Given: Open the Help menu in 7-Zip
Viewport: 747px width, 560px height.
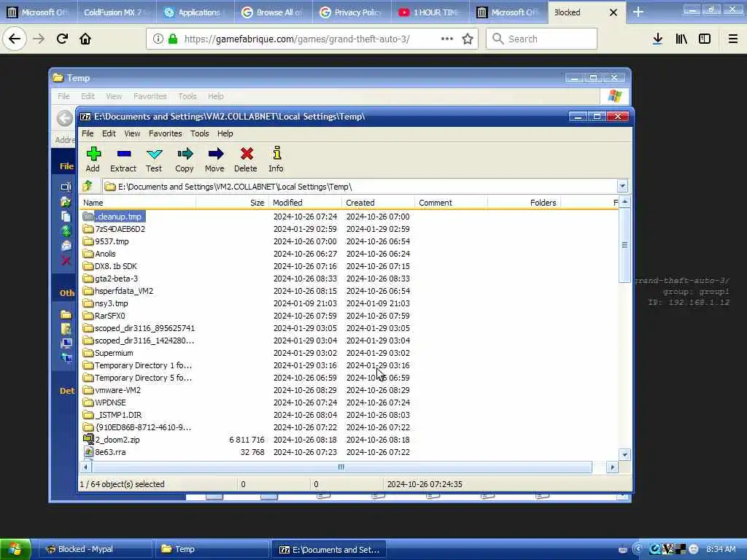Looking at the screenshot, I should pos(225,133).
